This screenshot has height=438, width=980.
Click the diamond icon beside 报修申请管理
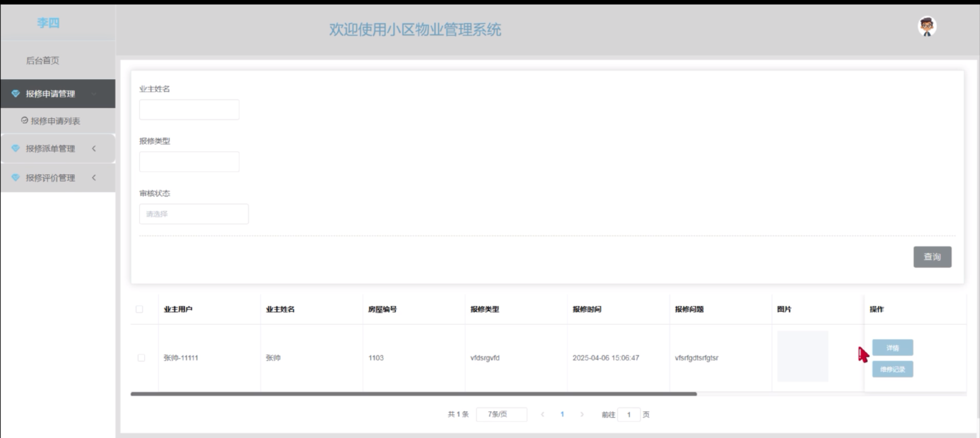(15, 93)
